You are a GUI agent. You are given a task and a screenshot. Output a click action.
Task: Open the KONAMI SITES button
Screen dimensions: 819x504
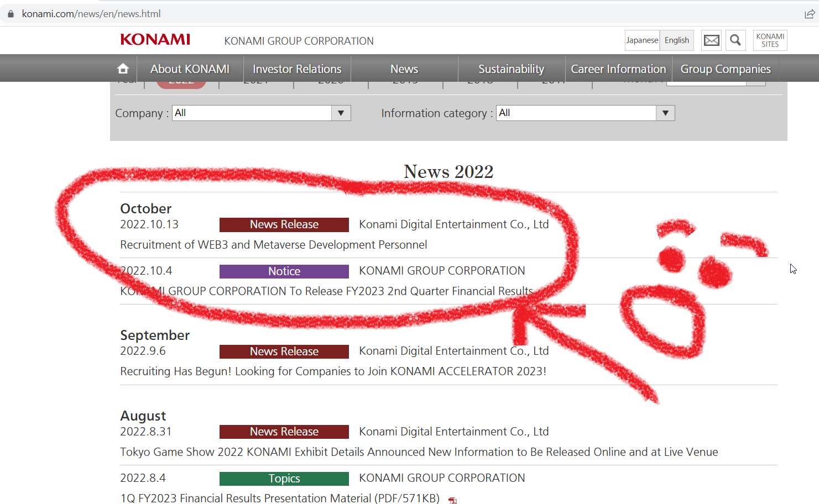coord(770,40)
